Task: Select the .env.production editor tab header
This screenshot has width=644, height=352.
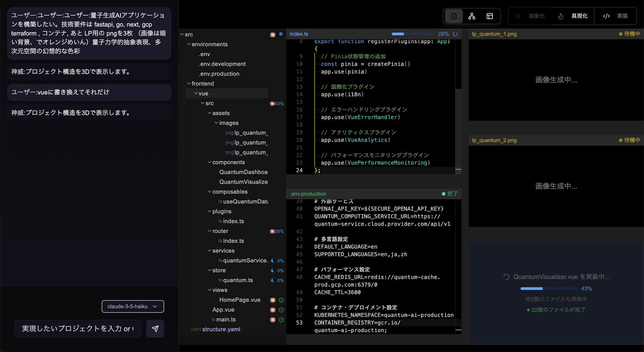Action: pyautogui.click(x=308, y=194)
